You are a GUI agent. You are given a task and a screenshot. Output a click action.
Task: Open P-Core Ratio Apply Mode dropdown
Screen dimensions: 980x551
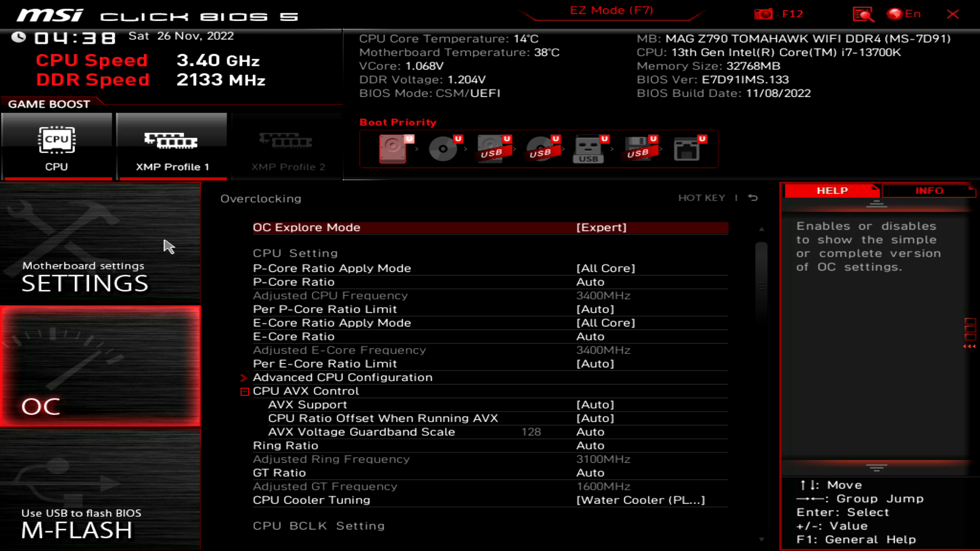coord(490,268)
